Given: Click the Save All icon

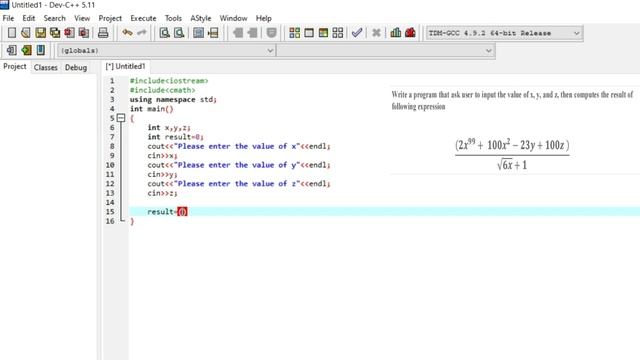Looking at the screenshot, I should click(x=55, y=33).
